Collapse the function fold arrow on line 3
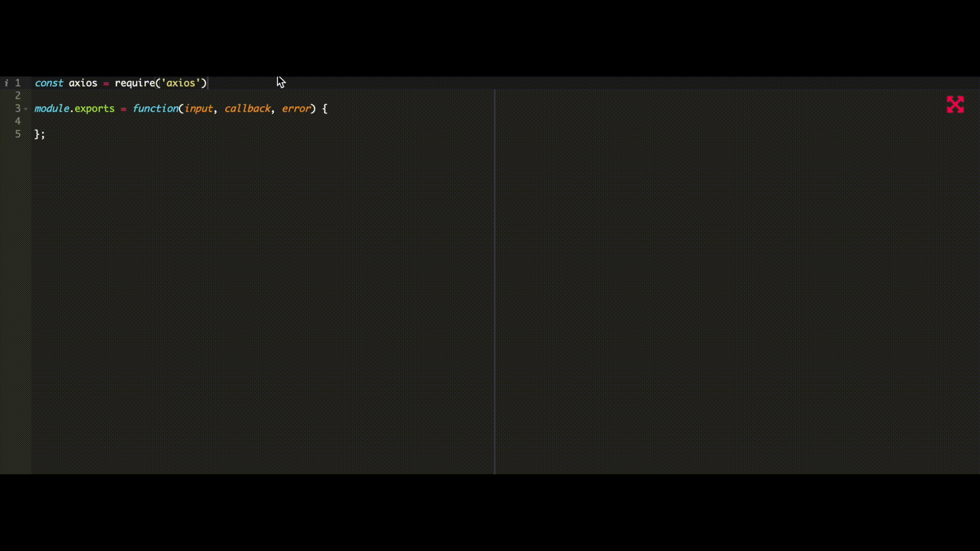The image size is (980, 551). [26, 109]
